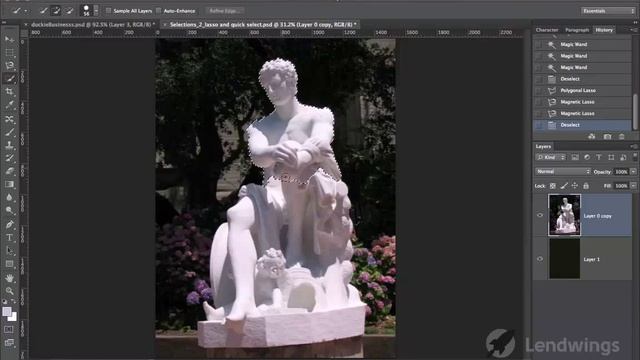The height and width of the screenshot is (360, 640).
Task: Click the Refine Edge button
Action: [x=224, y=11]
